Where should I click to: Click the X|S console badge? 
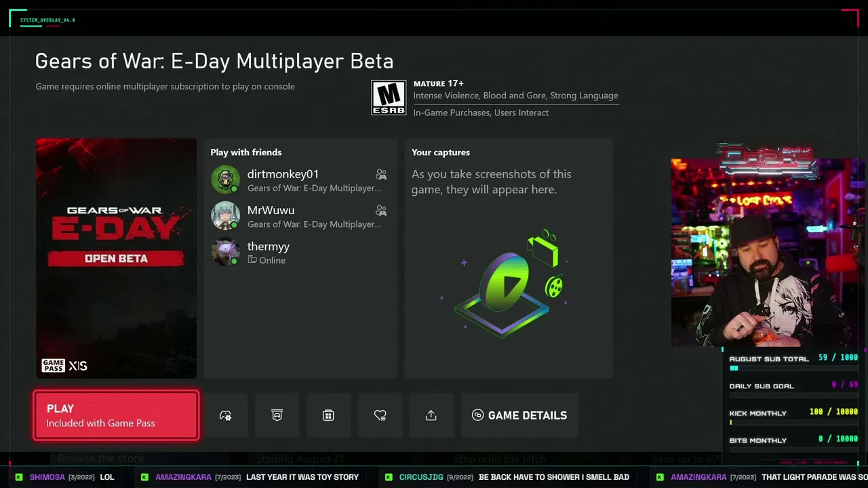(x=78, y=366)
